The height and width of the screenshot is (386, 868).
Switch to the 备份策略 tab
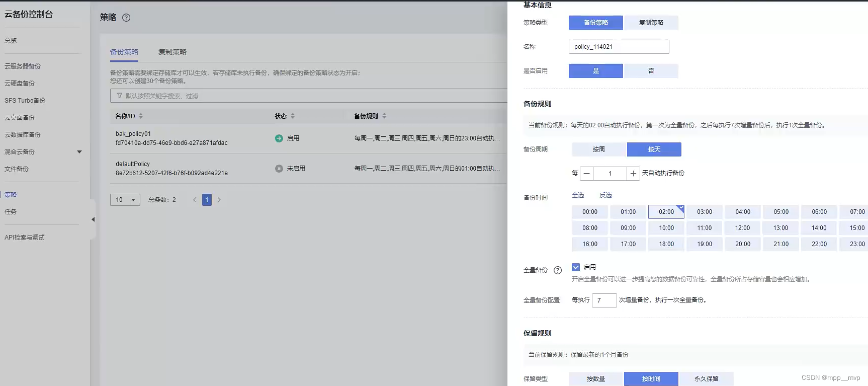(x=124, y=52)
